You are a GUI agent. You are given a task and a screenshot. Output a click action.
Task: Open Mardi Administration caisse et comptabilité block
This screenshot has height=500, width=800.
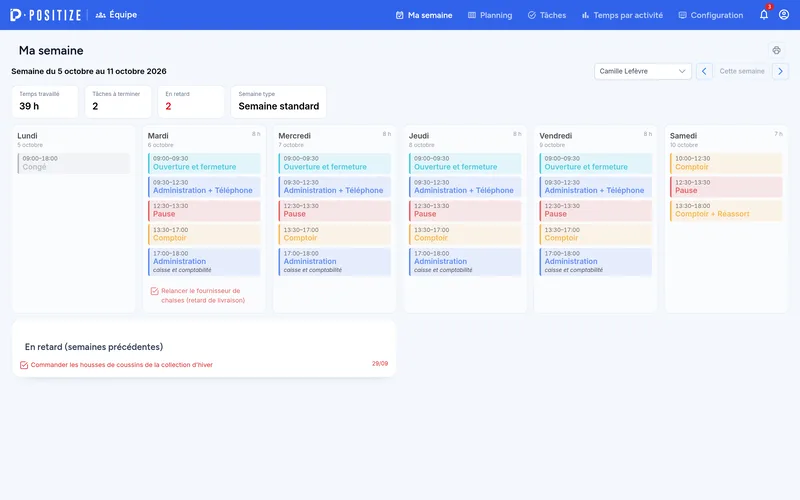point(204,262)
